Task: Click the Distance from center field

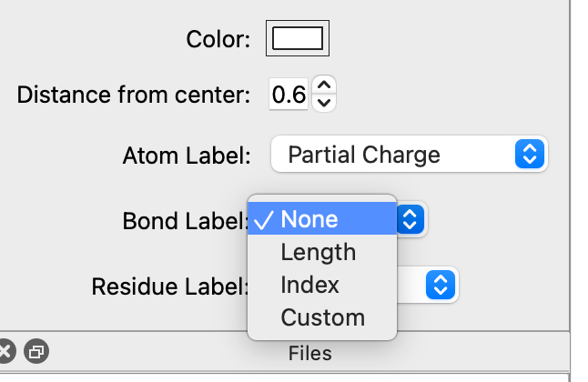Action: click(x=289, y=95)
